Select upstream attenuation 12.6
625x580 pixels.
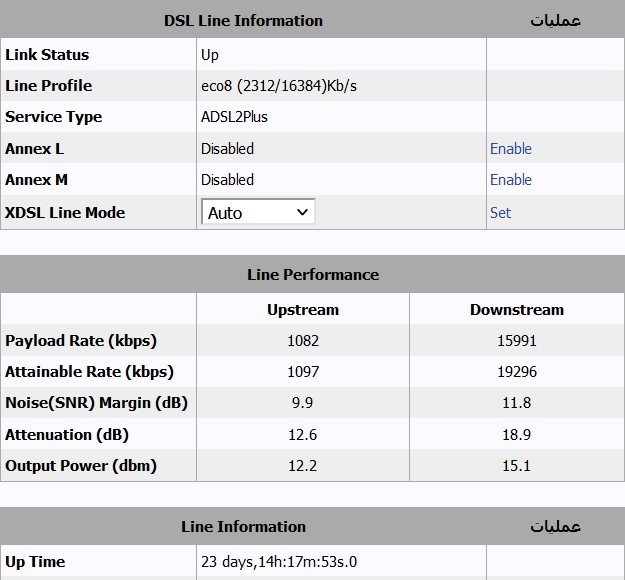[303, 435]
